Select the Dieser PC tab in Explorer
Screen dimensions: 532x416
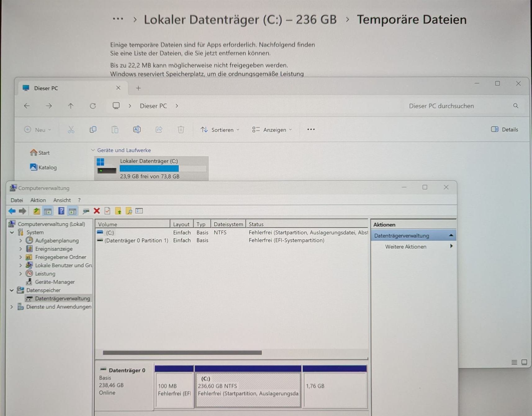click(x=73, y=88)
